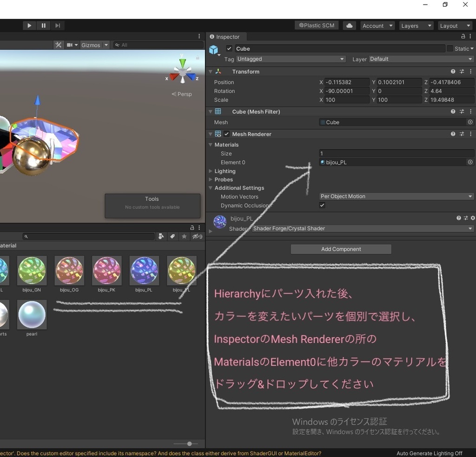Open the Shader Forge/Crystal Shader dropdown

pos(362,228)
